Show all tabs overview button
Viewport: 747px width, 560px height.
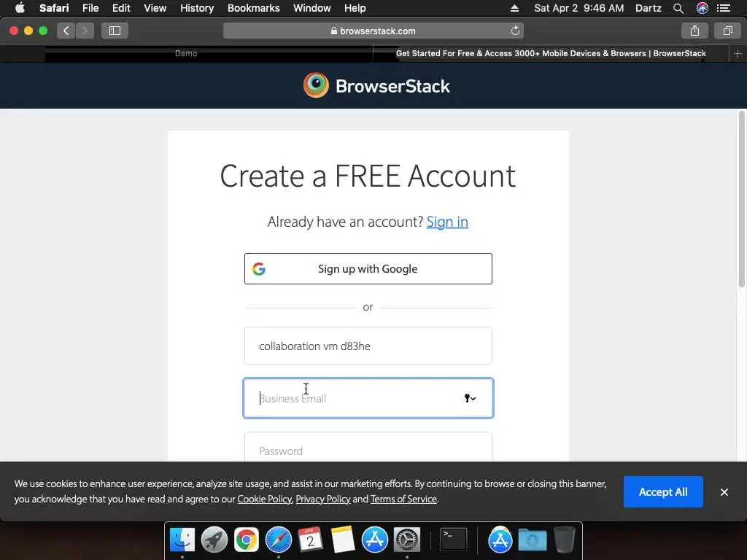click(x=727, y=31)
